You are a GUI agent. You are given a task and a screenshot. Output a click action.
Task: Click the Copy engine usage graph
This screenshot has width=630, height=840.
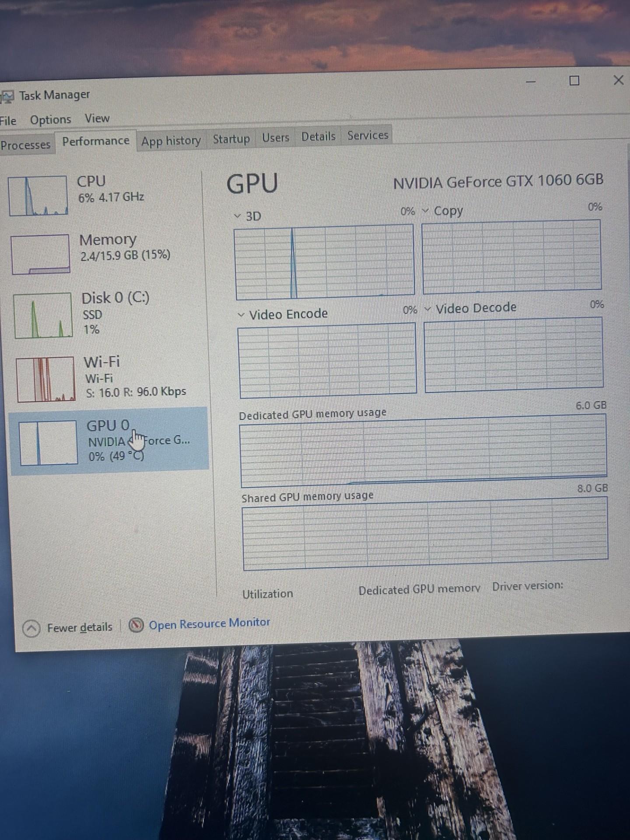point(511,257)
